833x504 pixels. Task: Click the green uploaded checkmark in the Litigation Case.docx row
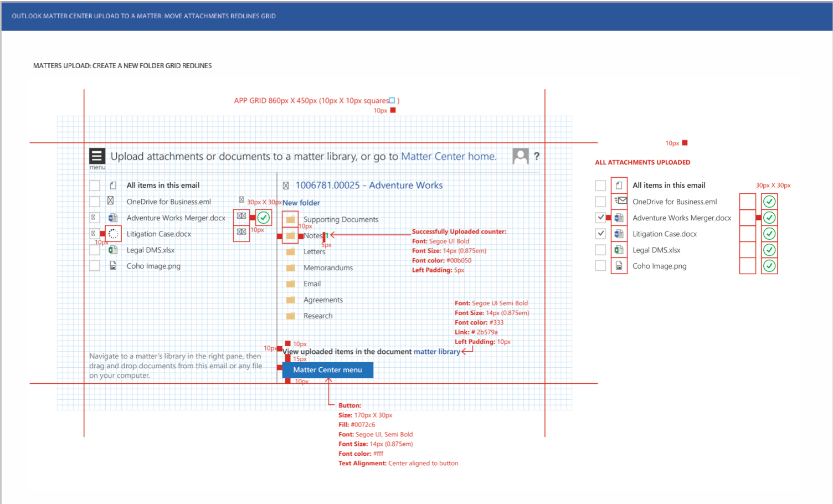click(x=769, y=234)
